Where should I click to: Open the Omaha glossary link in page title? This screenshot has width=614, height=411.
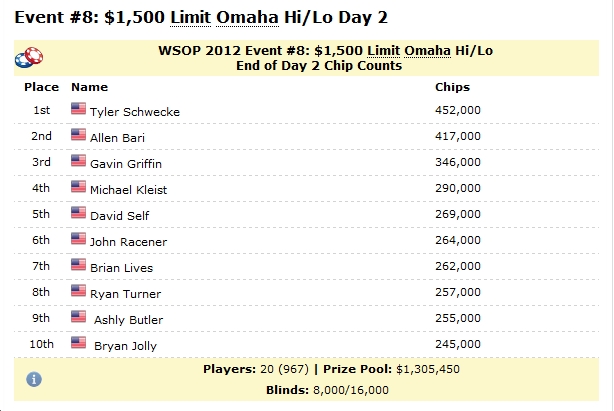pos(247,18)
